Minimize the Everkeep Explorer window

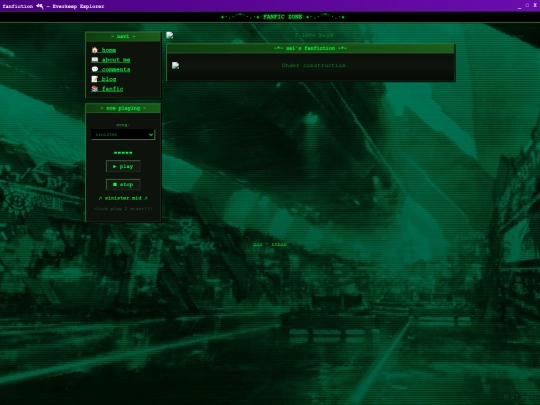pyautogui.click(x=519, y=6)
